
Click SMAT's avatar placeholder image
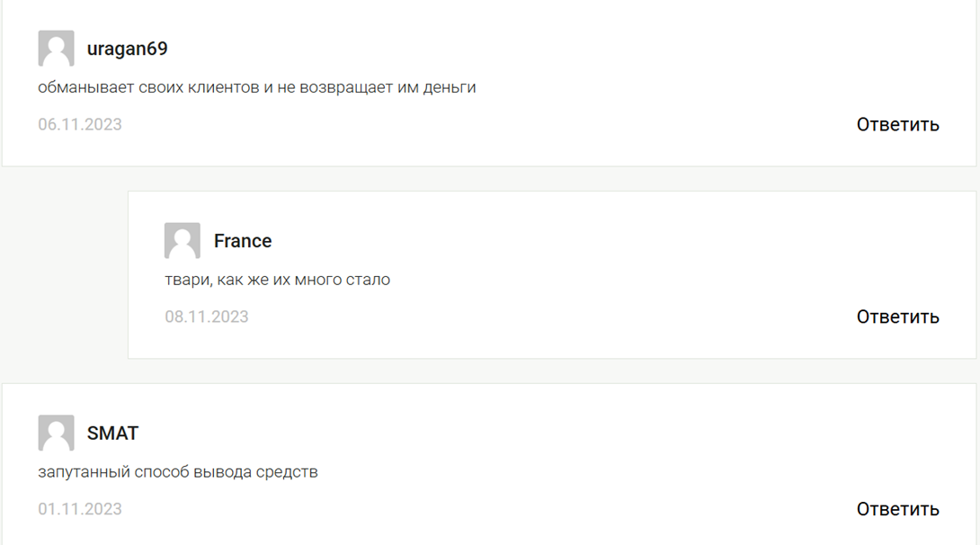[56, 433]
